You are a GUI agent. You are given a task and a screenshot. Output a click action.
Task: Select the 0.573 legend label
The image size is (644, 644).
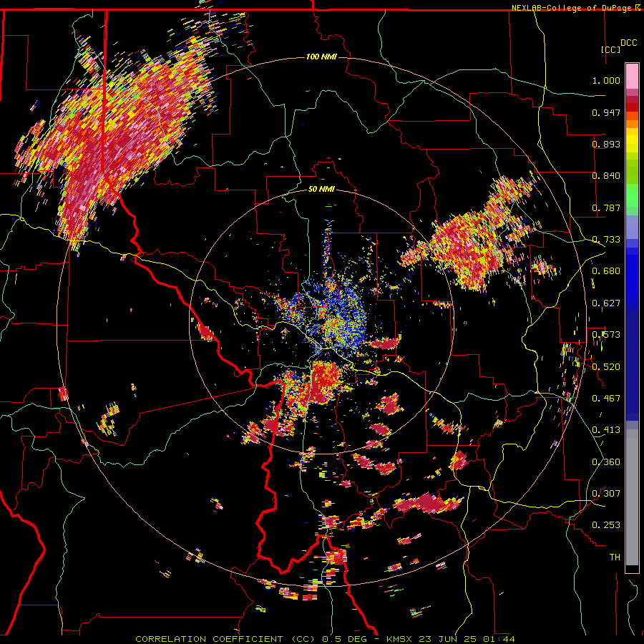click(x=606, y=335)
